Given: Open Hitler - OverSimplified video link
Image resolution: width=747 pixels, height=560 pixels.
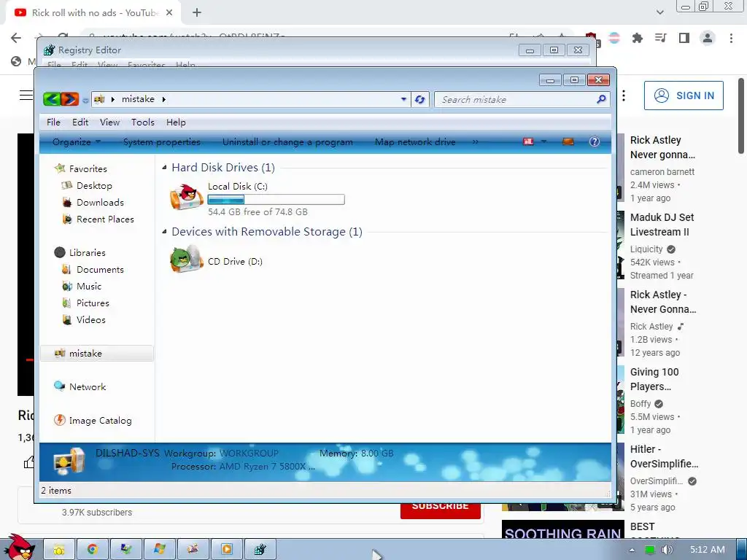Looking at the screenshot, I should tap(664, 456).
